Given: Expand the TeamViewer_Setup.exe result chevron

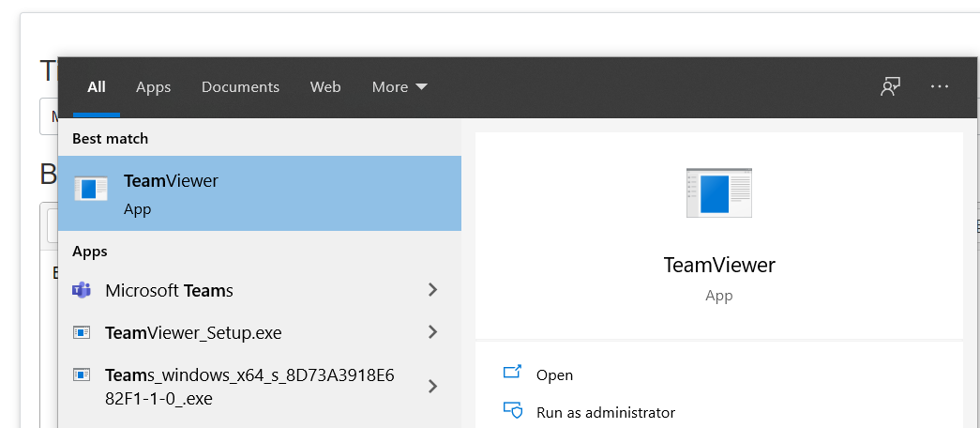Looking at the screenshot, I should click(432, 331).
